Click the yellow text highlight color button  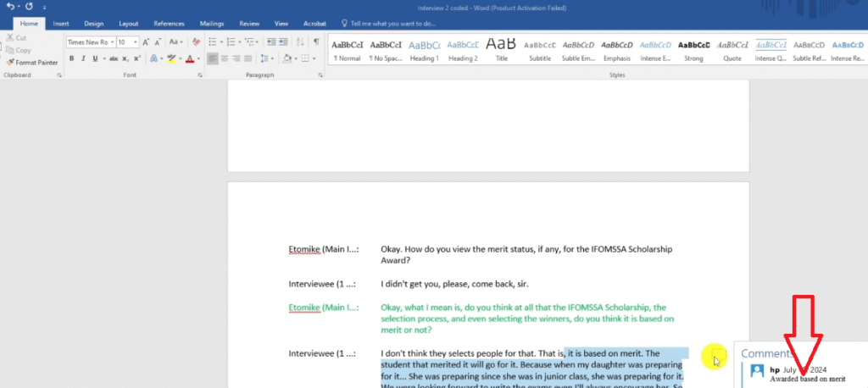click(x=170, y=58)
